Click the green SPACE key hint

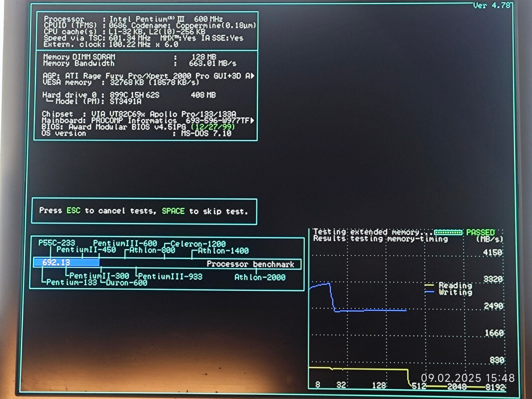coord(173,211)
